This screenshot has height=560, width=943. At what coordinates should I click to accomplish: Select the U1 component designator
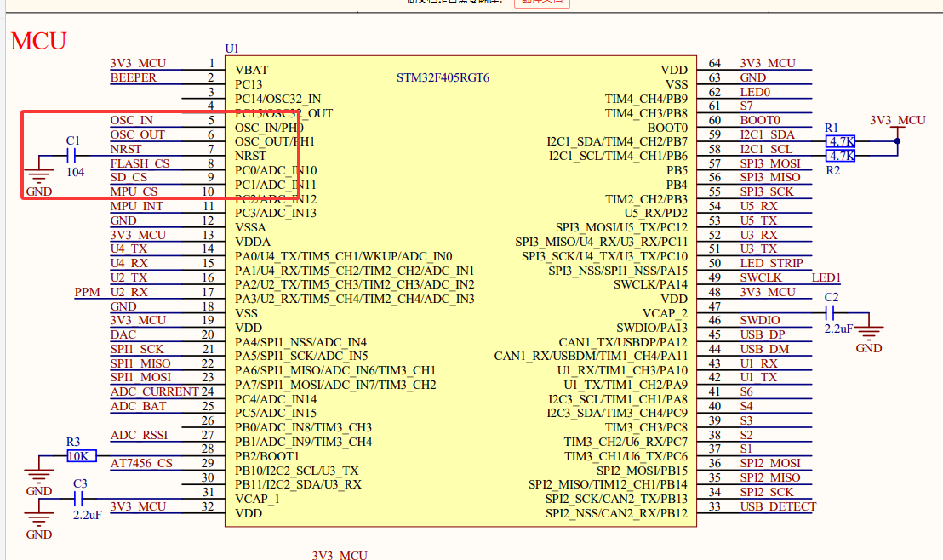coord(231,49)
